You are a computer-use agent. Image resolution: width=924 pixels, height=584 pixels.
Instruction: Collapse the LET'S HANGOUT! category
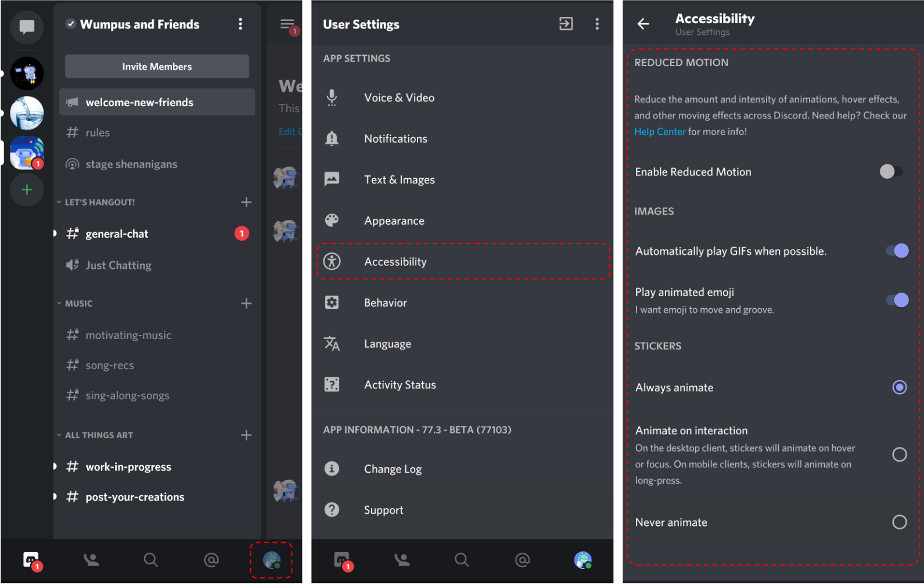pyautogui.click(x=96, y=202)
